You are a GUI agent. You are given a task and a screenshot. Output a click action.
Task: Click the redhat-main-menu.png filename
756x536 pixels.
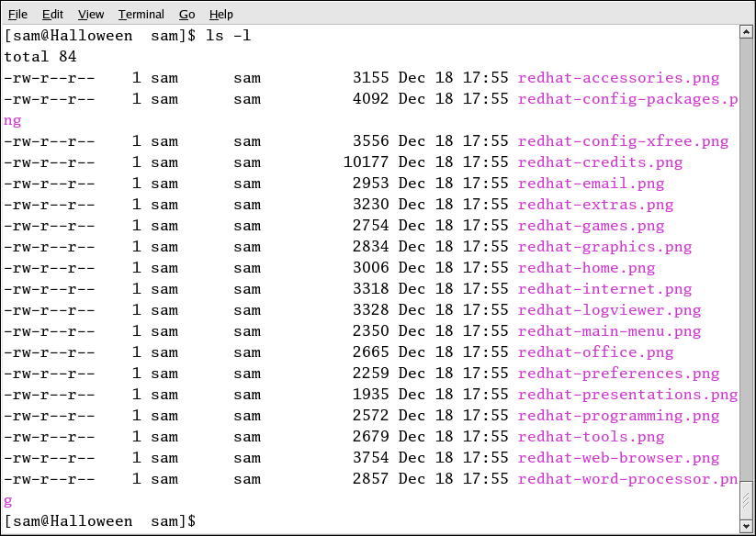click(x=609, y=331)
